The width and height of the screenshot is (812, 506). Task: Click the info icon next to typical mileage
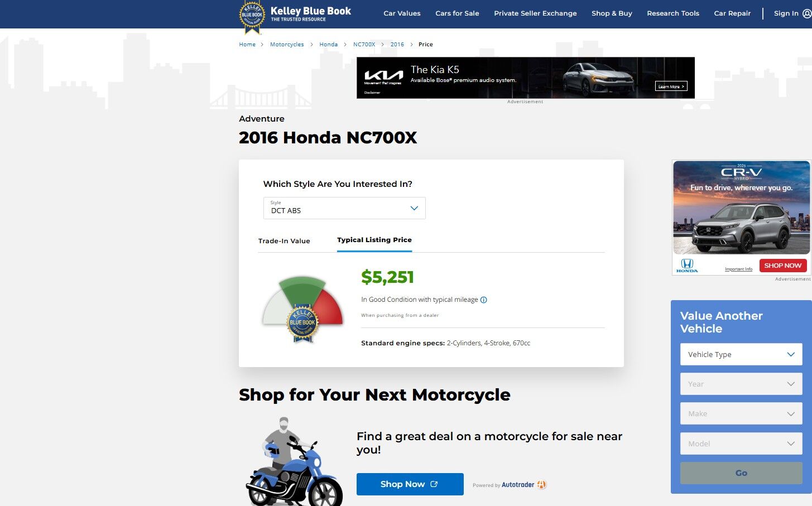pyautogui.click(x=484, y=300)
